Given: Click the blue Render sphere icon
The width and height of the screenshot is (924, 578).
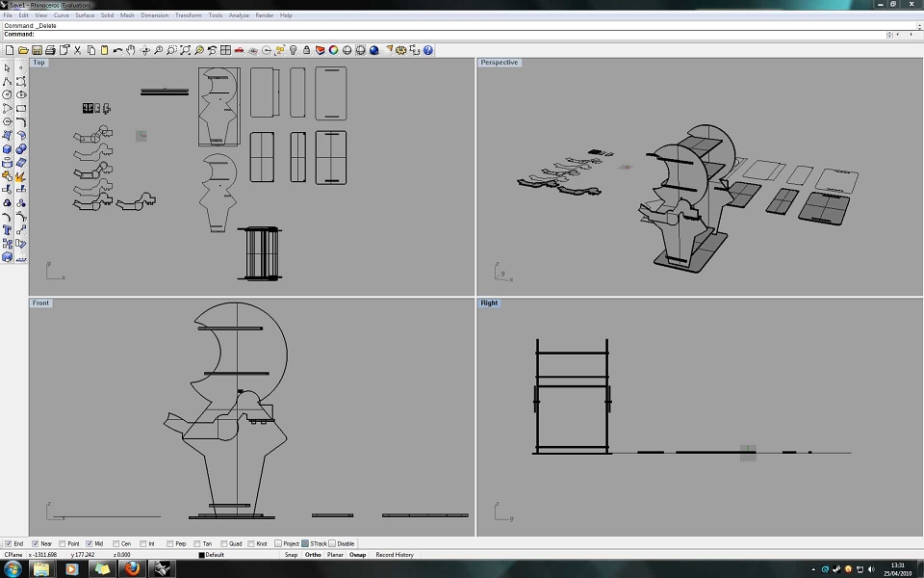Looking at the screenshot, I should 374,50.
